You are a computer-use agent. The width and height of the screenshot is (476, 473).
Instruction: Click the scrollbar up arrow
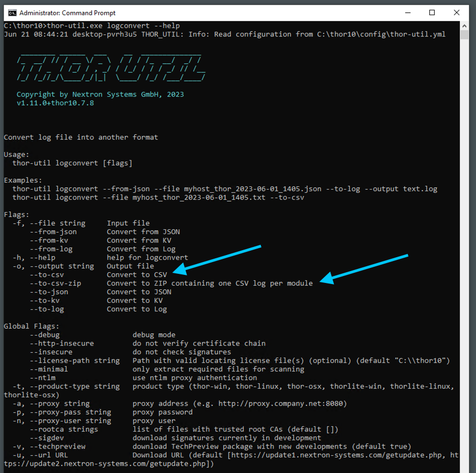click(x=467, y=25)
